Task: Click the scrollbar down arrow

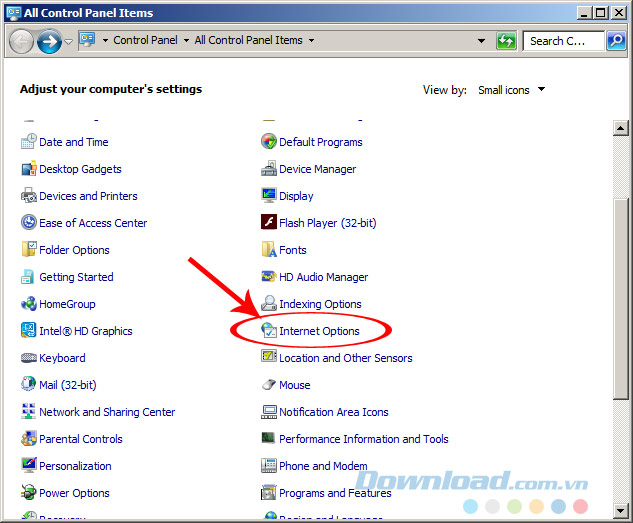Action: pyautogui.click(x=620, y=510)
